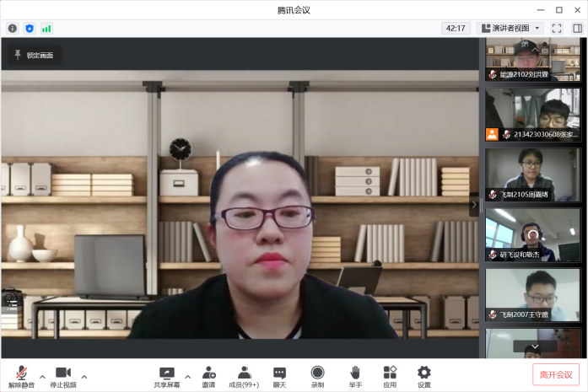Open the meeting info icon

pyautogui.click(x=13, y=28)
